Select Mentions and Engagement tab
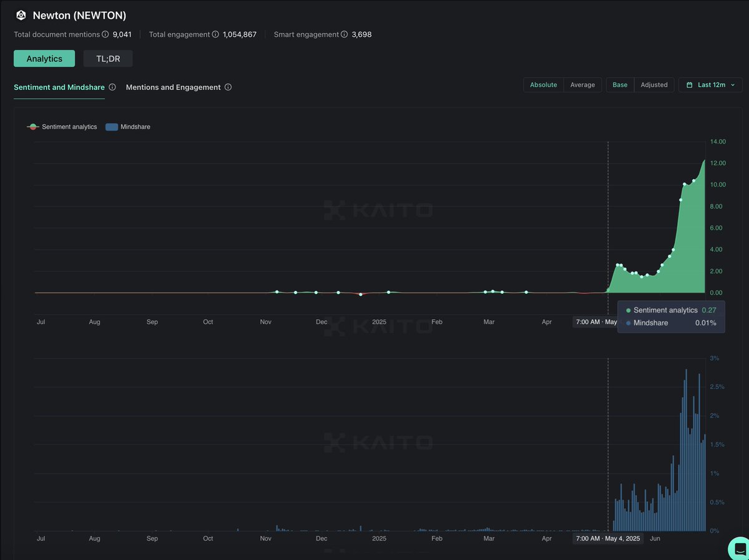 point(174,87)
